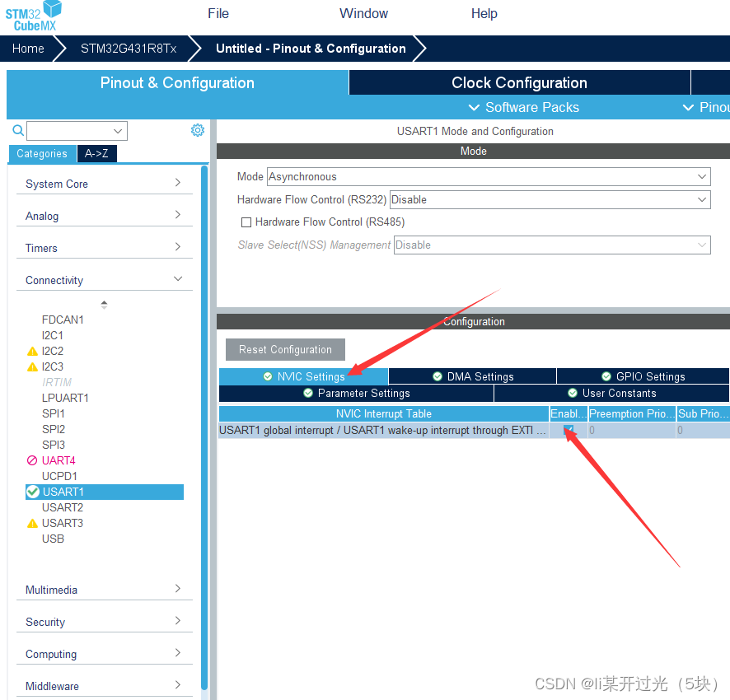This screenshot has width=730, height=700.
Task: Open the Mode Asynchronous dropdown
Action: pyautogui.click(x=702, y=177)
